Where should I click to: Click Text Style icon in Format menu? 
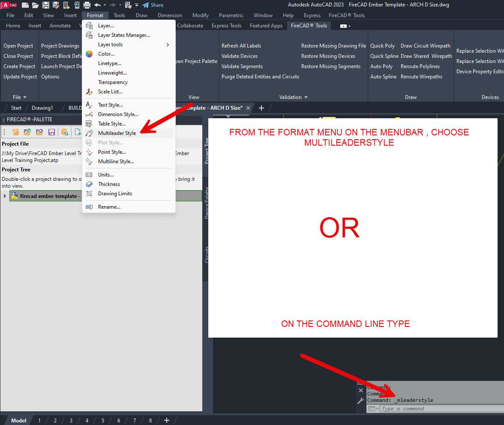(89, 105)
